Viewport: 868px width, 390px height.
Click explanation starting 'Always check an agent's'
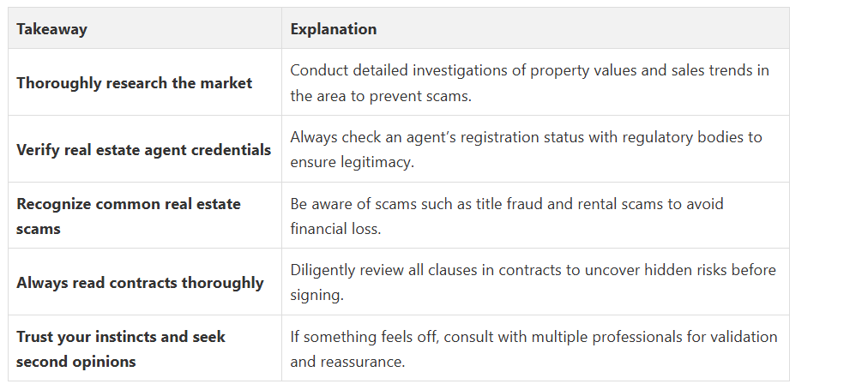pyautogui.click(x=526, y=149)
